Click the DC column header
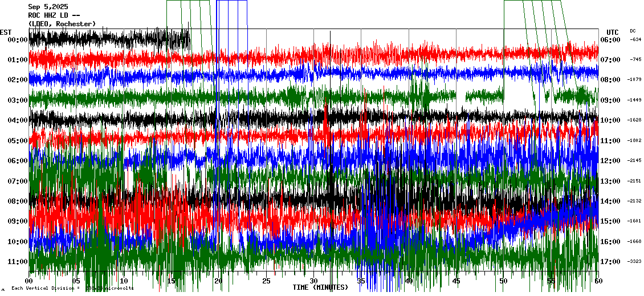Image resolution: width=644 pixels, height=296 pixels. click(x=633, y=31)
